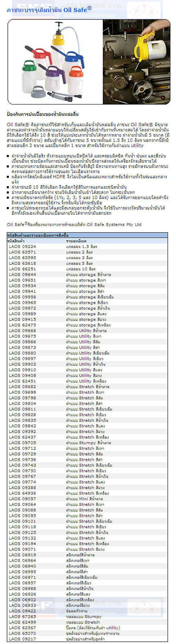The image size is (176, 644).
Task: Select product code LAOS 09101
Action: [x=22, y=521]
